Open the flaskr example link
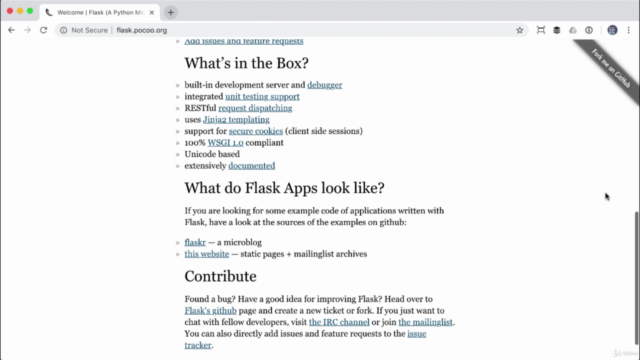This screenshot has height=360, width=640. point(195,242)
